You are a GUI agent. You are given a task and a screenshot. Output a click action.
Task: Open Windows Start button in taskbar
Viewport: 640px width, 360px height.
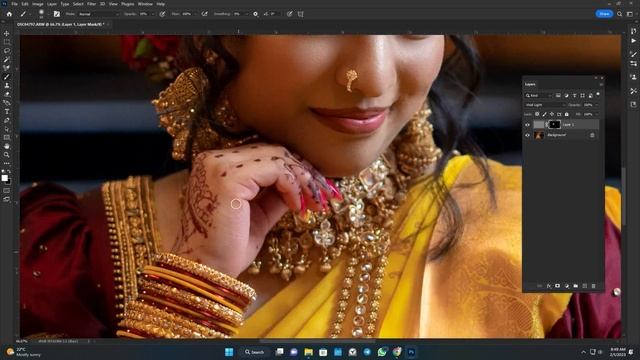229,352
